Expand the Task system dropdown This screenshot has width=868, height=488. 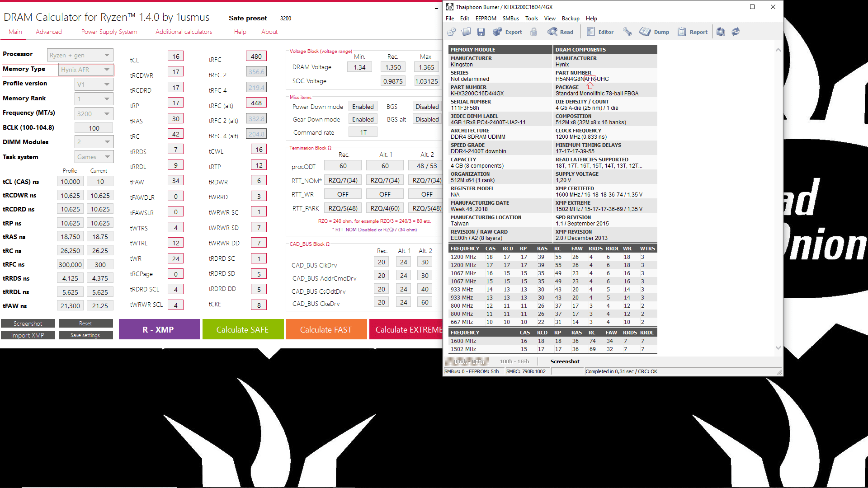(94, 157)
